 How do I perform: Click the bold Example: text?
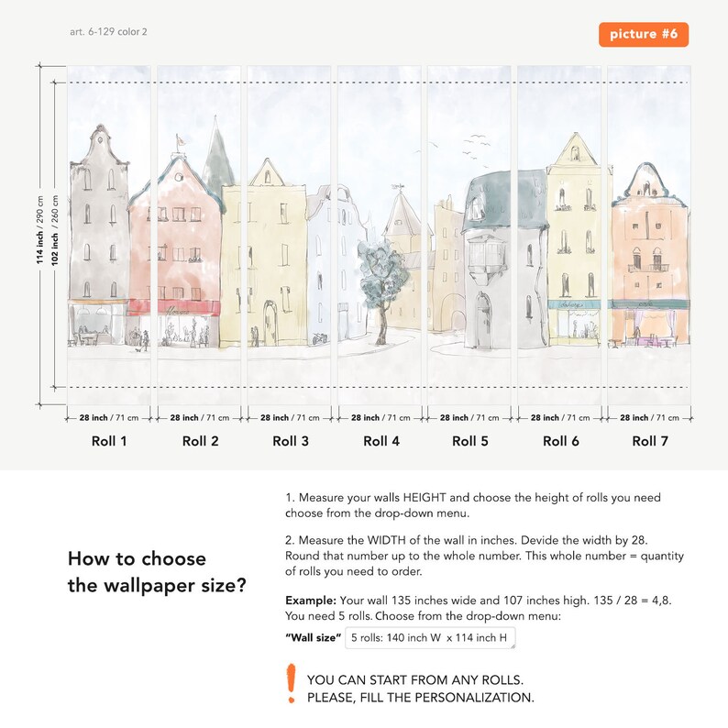click(311, 601)
